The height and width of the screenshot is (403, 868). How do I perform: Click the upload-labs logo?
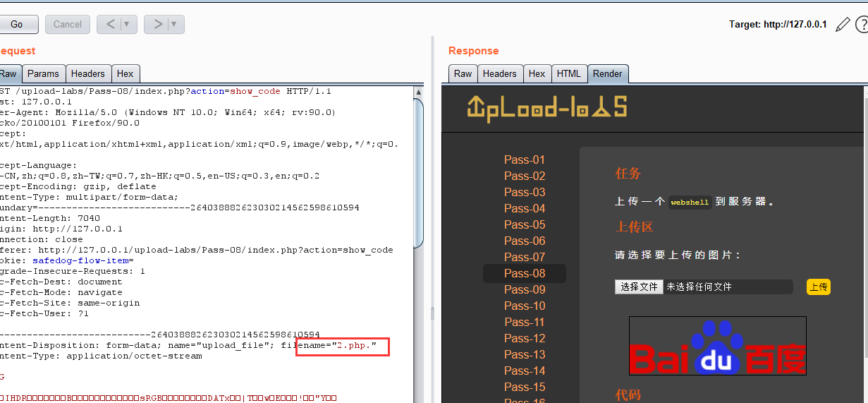546,108
